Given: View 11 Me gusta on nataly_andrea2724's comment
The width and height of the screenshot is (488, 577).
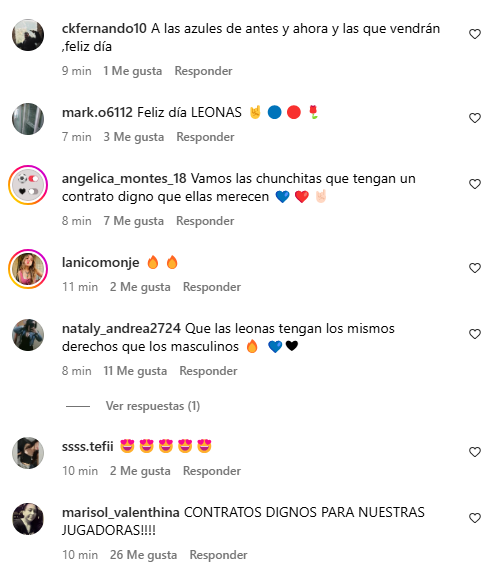Looking at the screenshot, I should point(135,371).
